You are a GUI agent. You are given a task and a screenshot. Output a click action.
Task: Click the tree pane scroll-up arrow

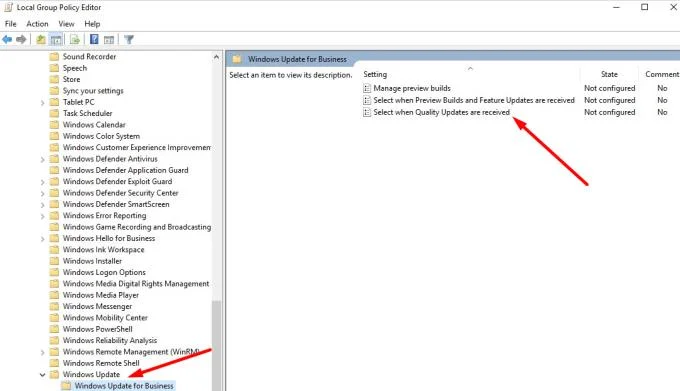(x=216, y=57)
